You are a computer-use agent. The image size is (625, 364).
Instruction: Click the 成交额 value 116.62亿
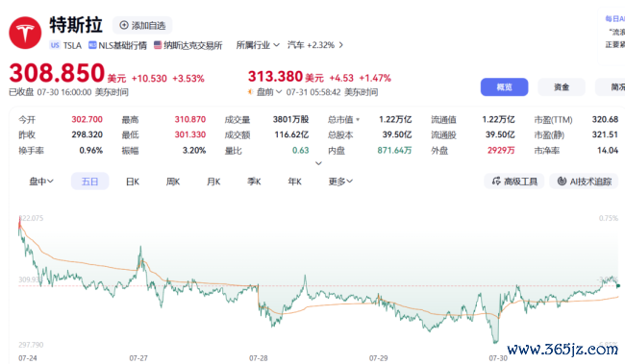pyautogui.click(x=291, y=134)
